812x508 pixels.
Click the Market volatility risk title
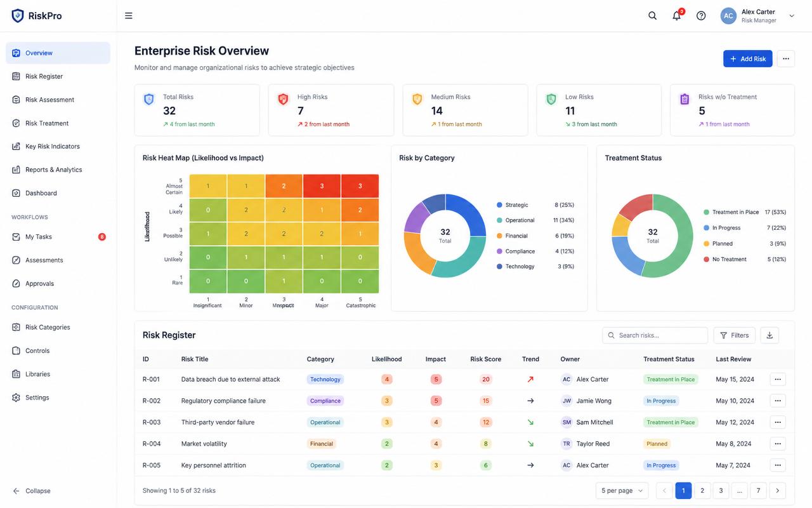pyautogui.click(x=204, y=444)
